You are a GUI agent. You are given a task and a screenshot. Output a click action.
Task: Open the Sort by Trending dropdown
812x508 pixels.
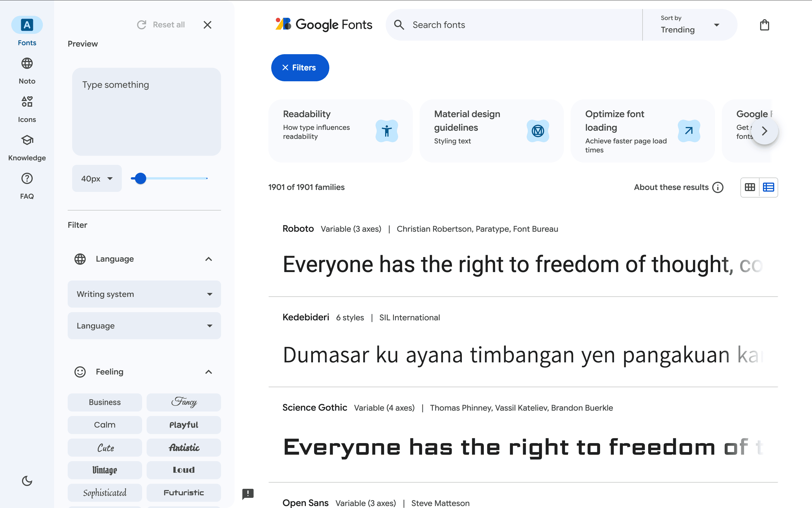click(x=690, y=25)
